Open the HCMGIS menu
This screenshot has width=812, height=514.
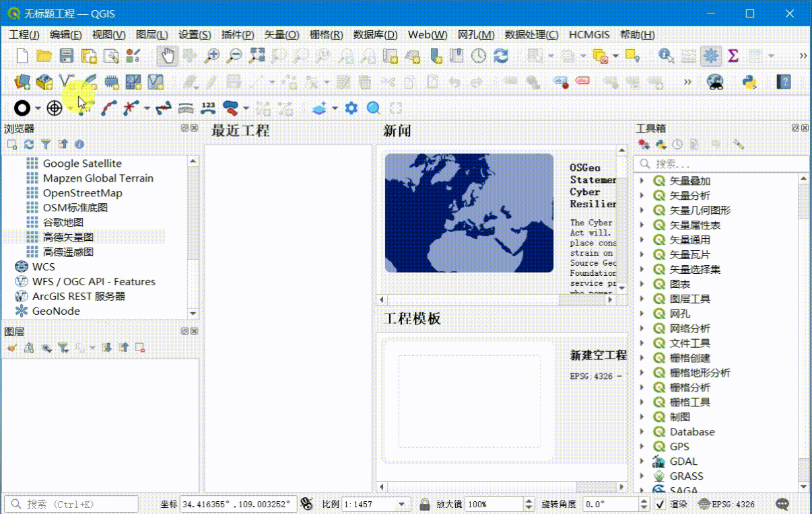(x=589, y=35)
